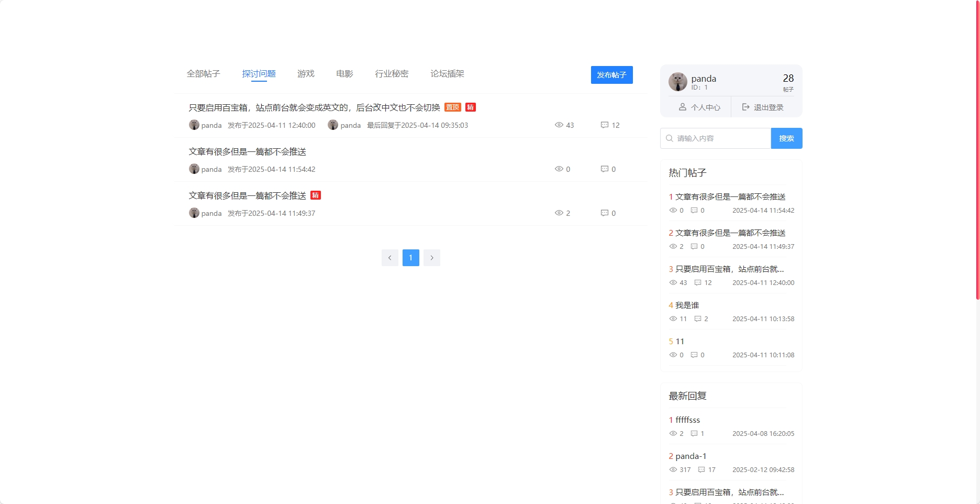This screenshot has height=504, width=980.
Task: Open the main-list post dated 2025-04-14 11:54:42
Action: [247, 151]
